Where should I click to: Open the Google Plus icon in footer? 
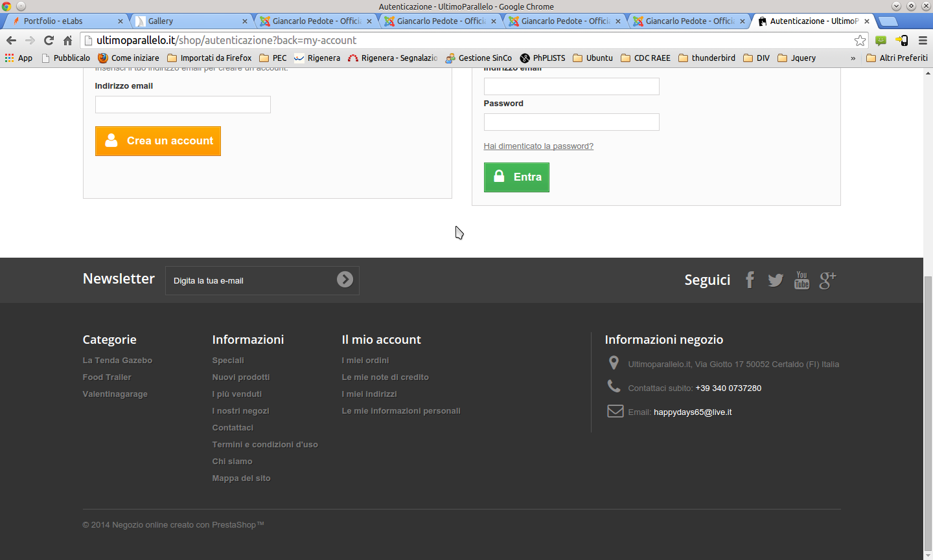(x=828, y=280)
